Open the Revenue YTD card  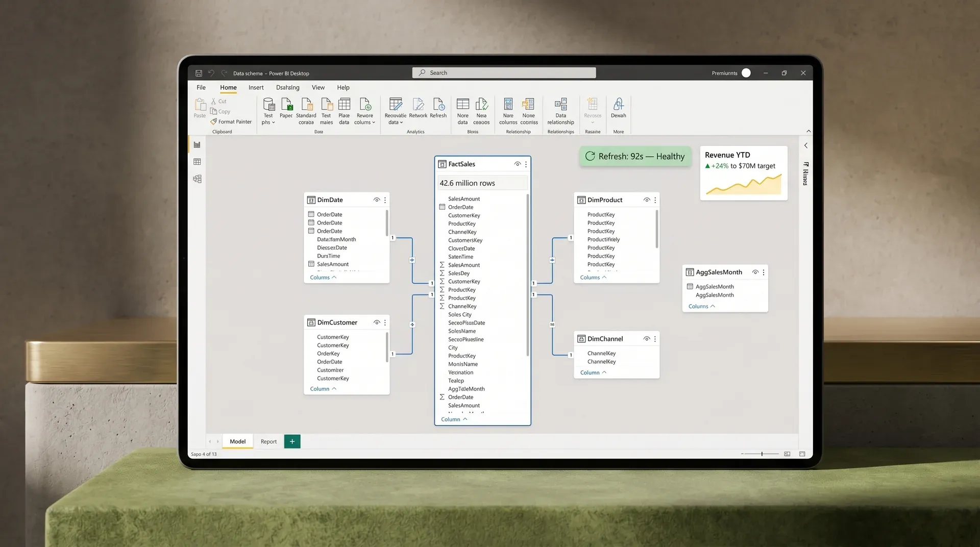[744, 173]
